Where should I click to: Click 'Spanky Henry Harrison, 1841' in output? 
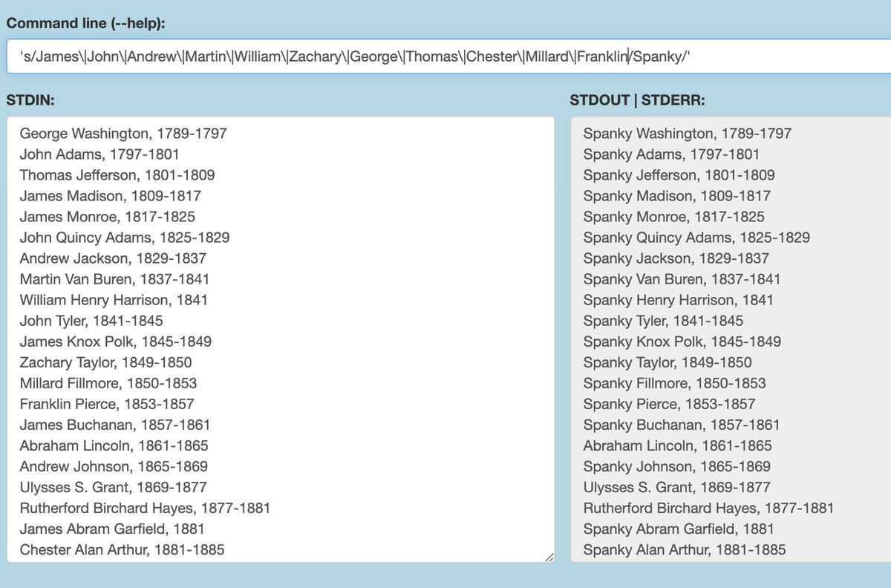679,300
